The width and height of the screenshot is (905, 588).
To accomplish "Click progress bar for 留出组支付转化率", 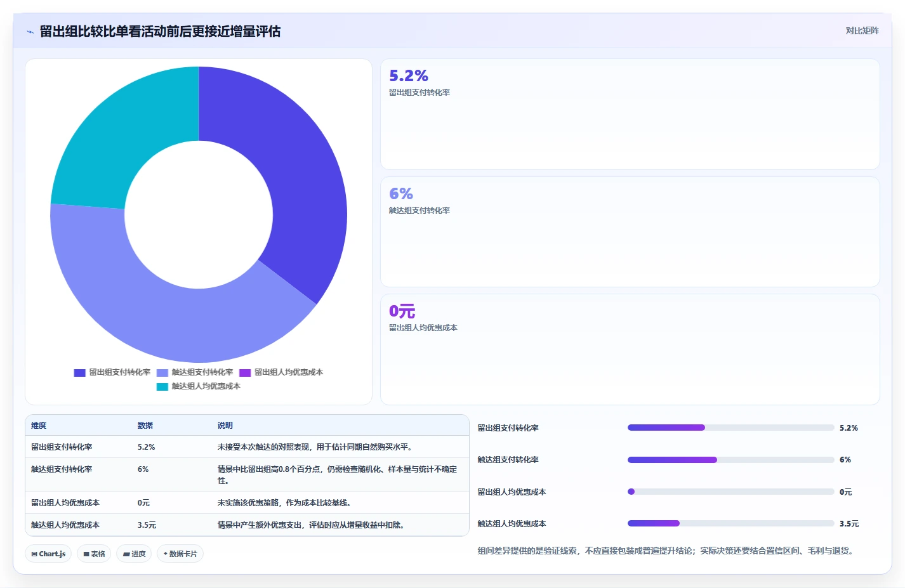I will click(730, 428).
